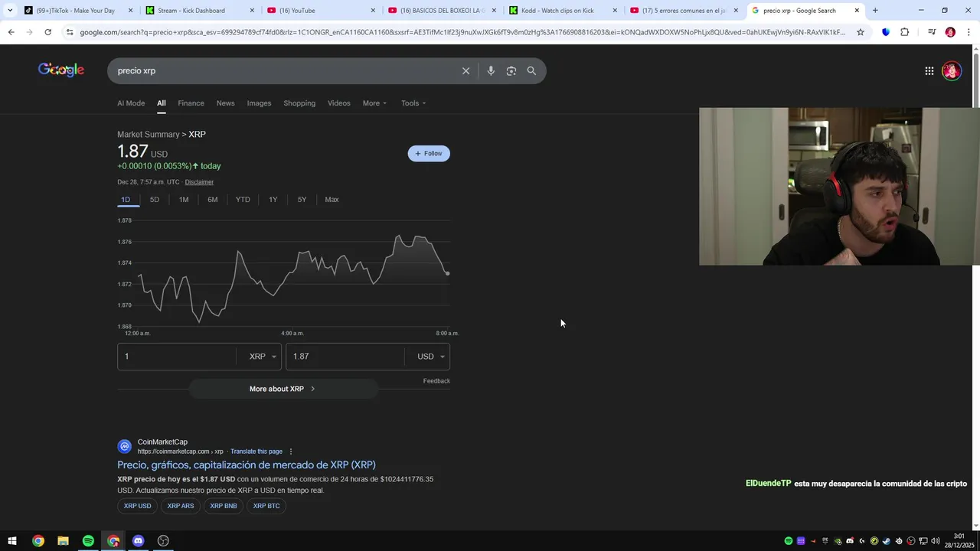Image resolution: width=980 pixels, height=551 pixels.
Task: Open Chrome tab search dropdown arrow
Action: 9,11
